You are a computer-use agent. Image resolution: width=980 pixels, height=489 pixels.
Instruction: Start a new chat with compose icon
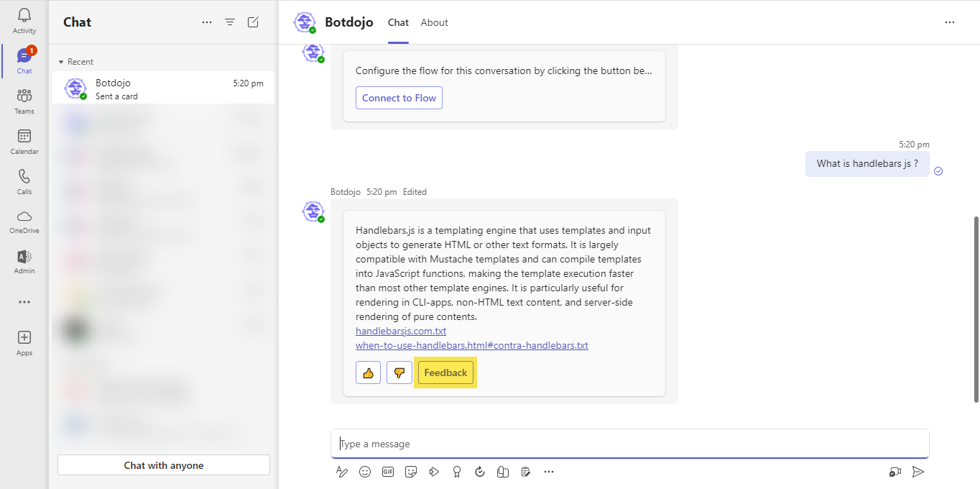click(253, 22)
